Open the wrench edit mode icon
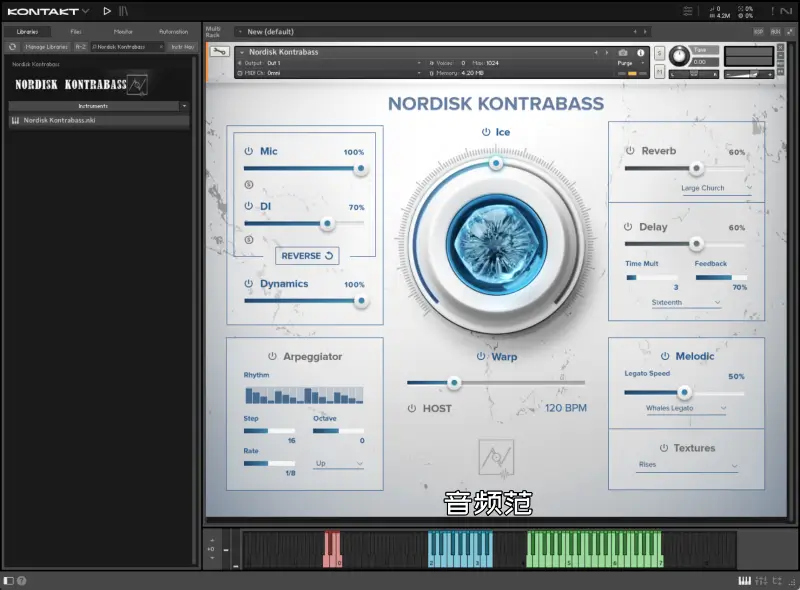This screenshot has width=800, height=590. pyautogui.click(x=219, y=52)
